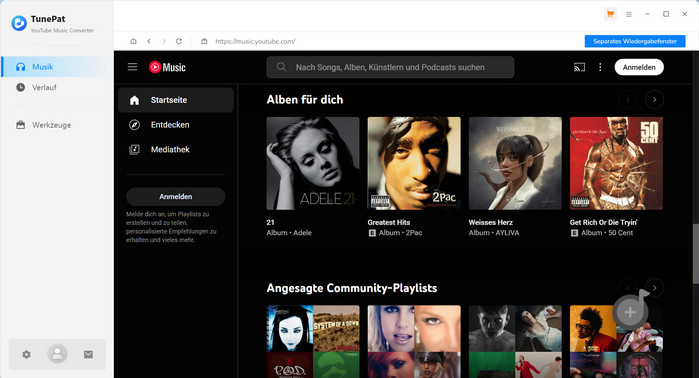699x378 pixels.
Task: Select Entdecken in navigation
Action: (x=176, y=125)
